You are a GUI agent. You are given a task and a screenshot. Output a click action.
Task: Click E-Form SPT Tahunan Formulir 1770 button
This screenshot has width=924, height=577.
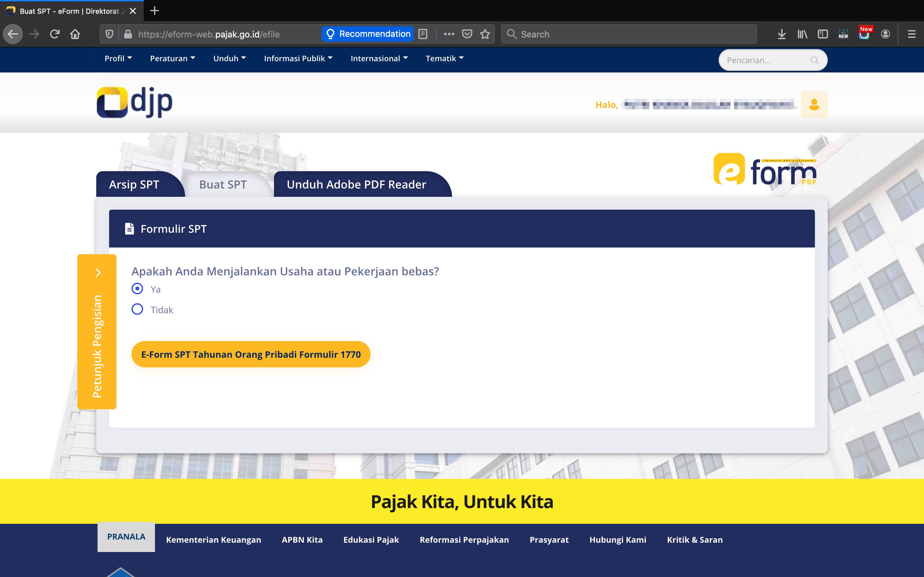pos(251,355)
